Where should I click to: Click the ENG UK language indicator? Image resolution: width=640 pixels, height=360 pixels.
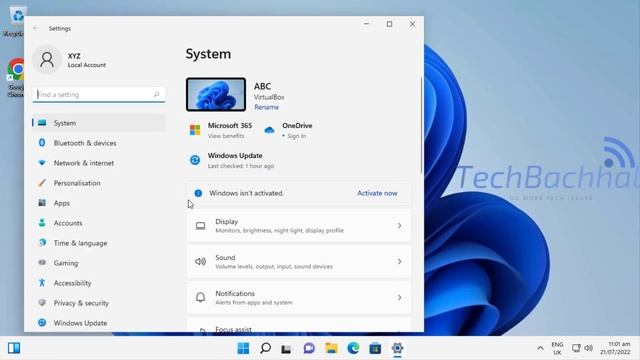coord(557,348)
